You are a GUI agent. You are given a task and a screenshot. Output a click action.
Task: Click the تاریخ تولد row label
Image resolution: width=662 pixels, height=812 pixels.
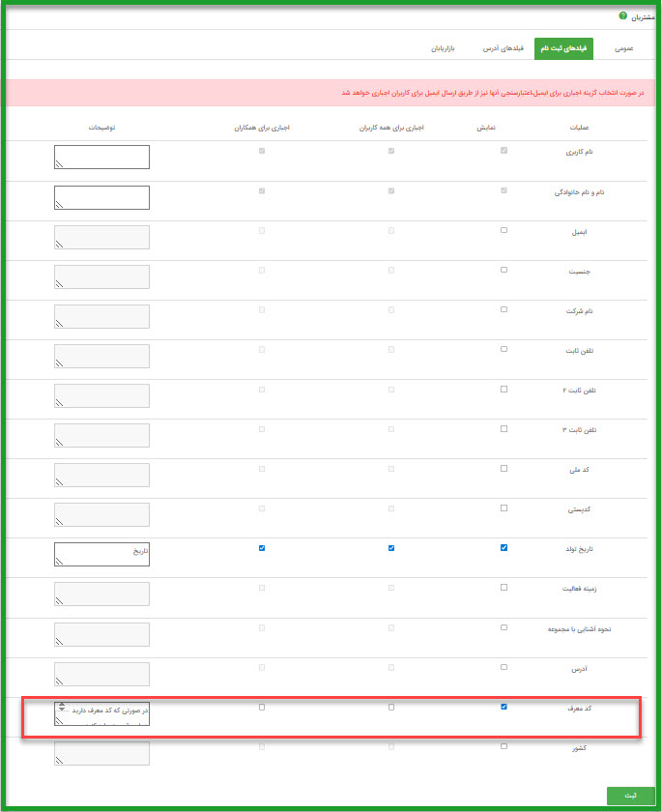(579, 549)
